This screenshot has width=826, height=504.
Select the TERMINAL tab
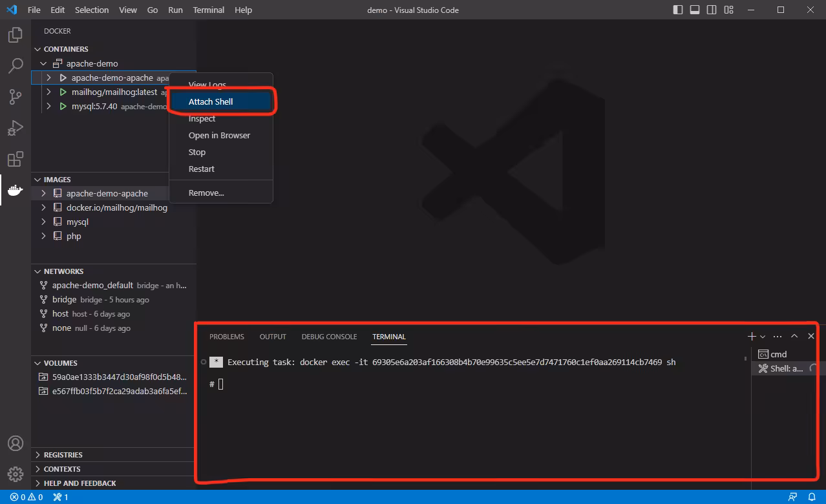click(x=389, y=337)
